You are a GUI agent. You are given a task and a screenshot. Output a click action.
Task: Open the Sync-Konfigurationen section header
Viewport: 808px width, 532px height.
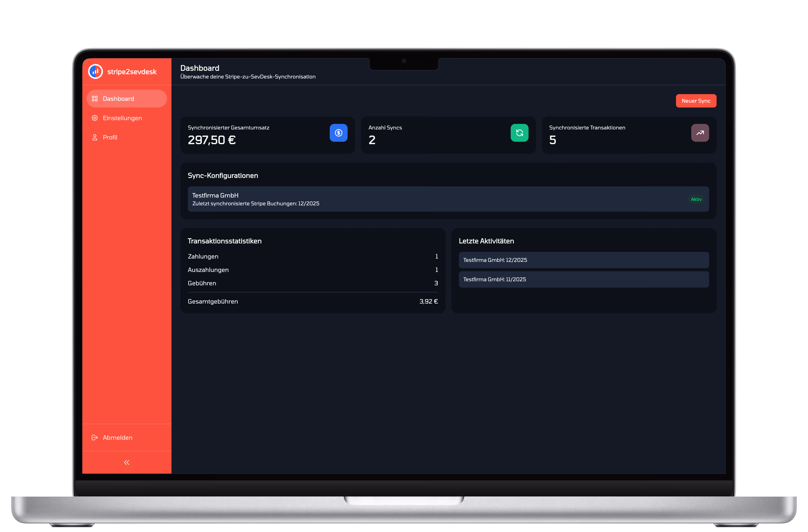(x=223, y=175)
